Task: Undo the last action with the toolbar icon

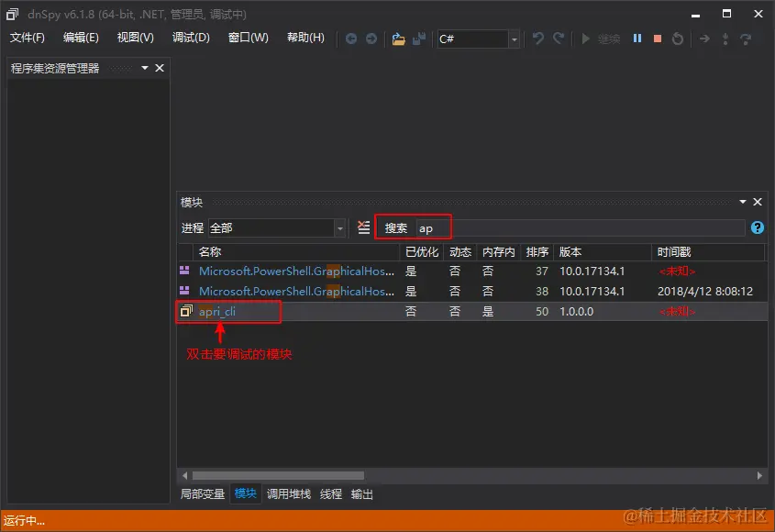Action: point(538,39)
